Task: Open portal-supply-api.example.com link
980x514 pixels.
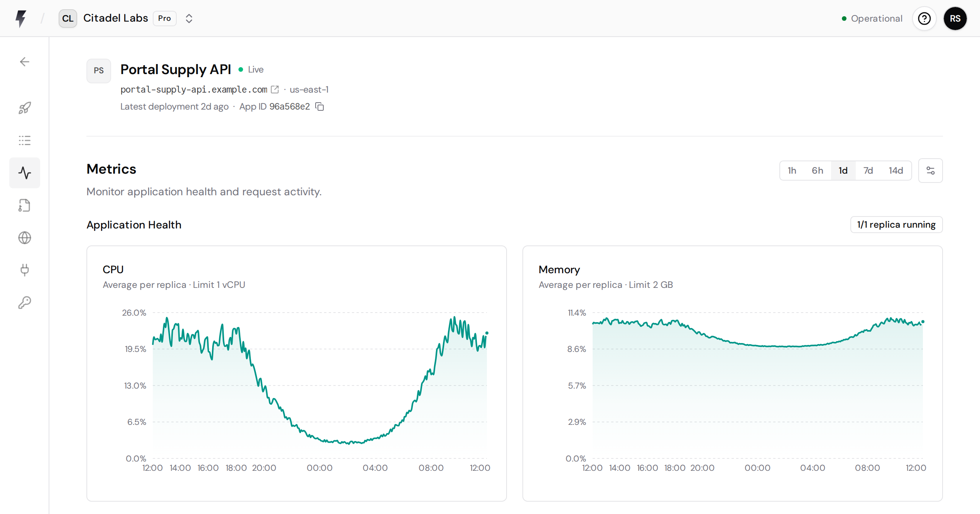Action: point(194,90)
